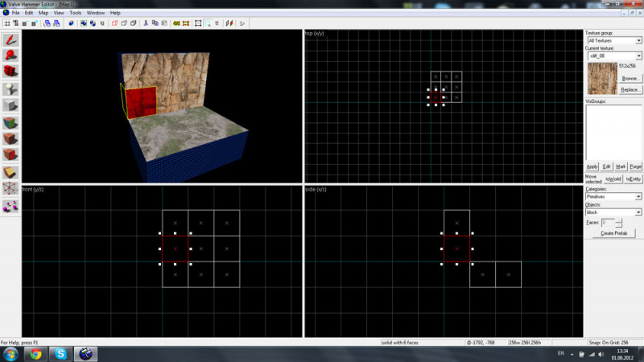644x362 pixels.
Task: Click the Create Prefab button
Action: 613,233
